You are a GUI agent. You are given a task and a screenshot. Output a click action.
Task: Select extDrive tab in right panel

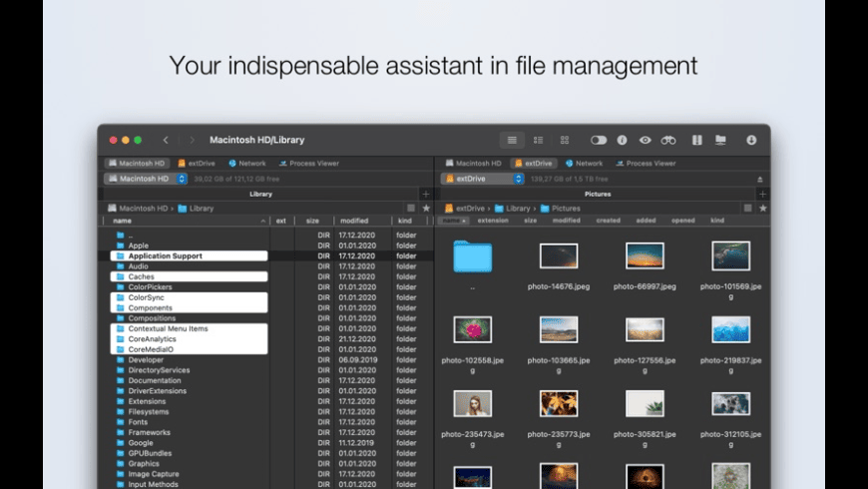pos(534,164)
